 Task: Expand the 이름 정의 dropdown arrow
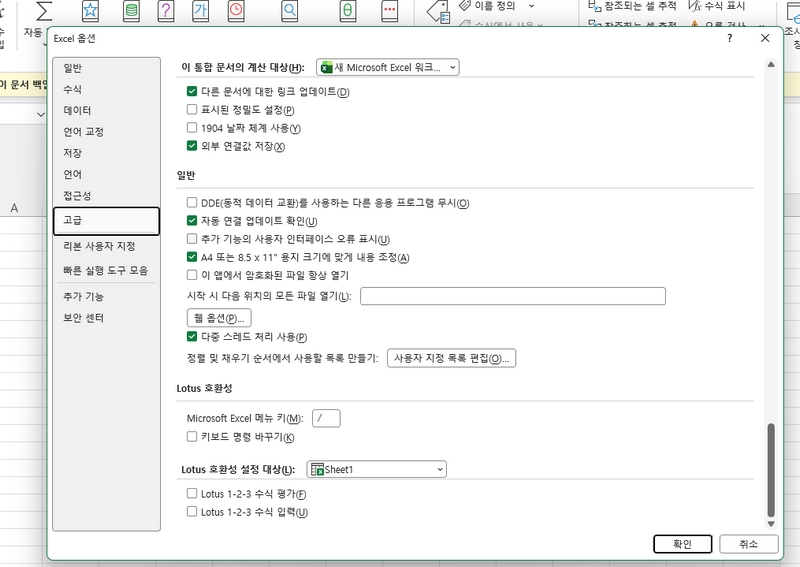[532, 6]
